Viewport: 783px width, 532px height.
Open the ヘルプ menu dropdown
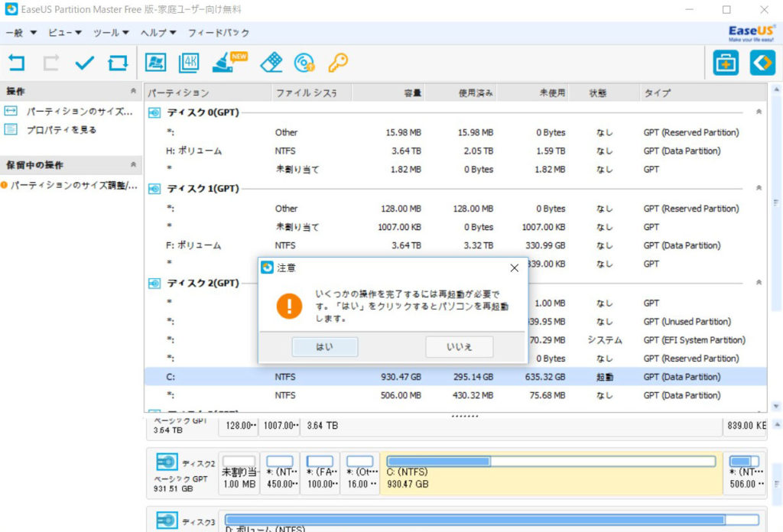click(158, 32)
